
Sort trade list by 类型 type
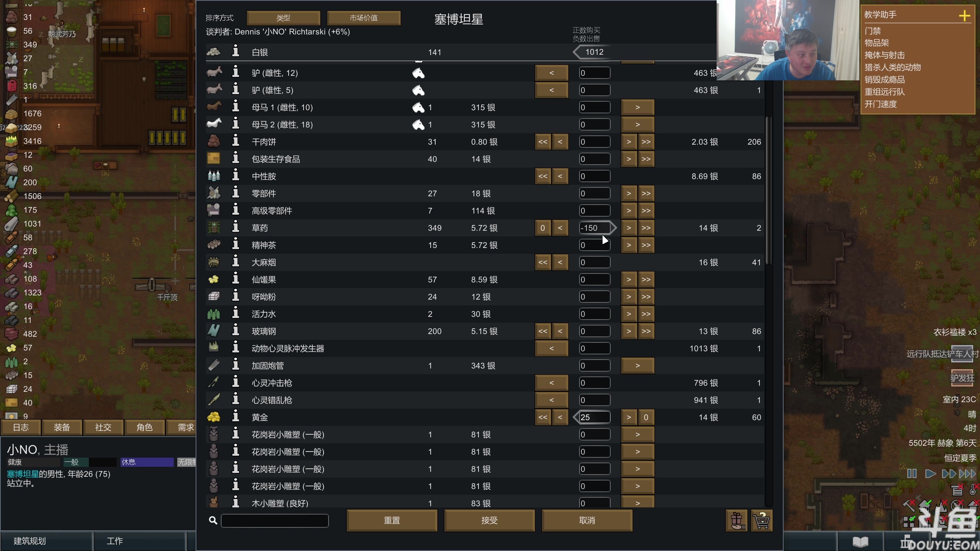[283, 18]
